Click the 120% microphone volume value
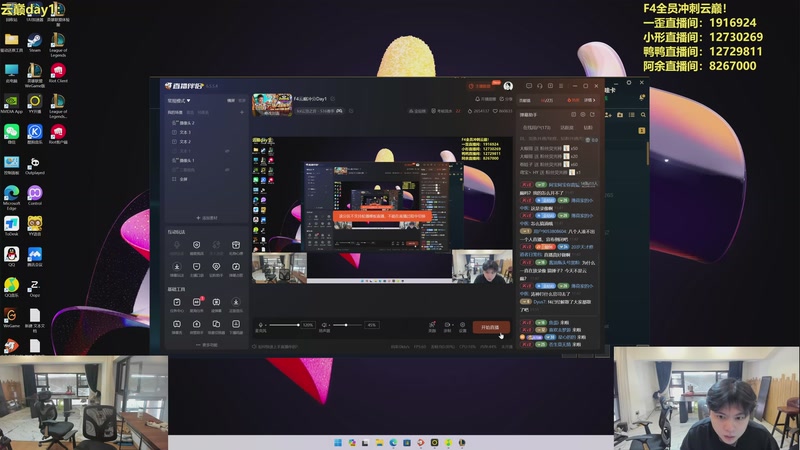This screenshot has width=800, height=450. click(x=308, y=325)
